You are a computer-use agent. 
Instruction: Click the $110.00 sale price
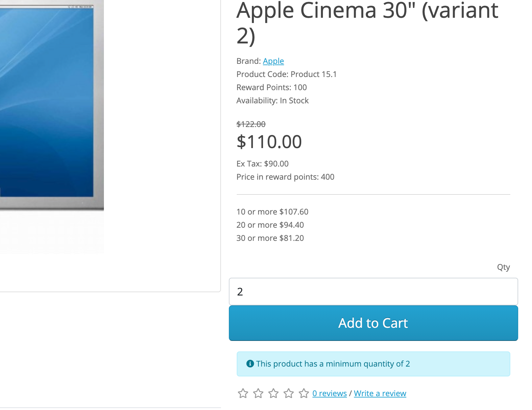click(x=269, y=142)
